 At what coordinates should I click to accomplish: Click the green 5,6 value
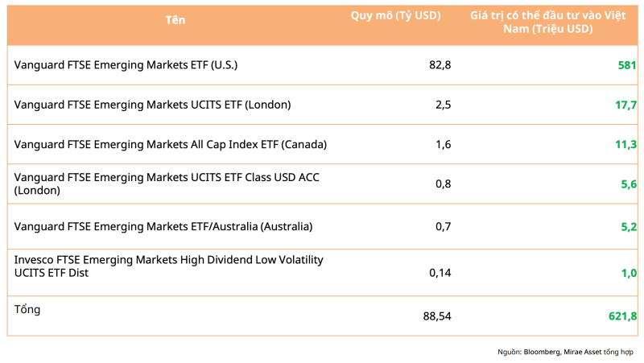coord(629,184)
